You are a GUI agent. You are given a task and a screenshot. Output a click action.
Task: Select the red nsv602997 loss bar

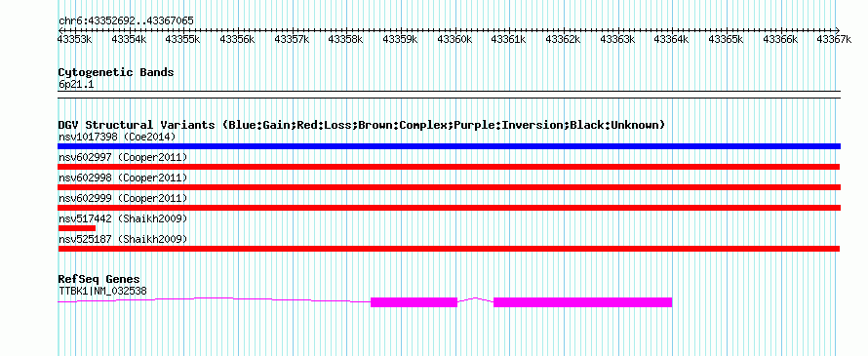449,167
